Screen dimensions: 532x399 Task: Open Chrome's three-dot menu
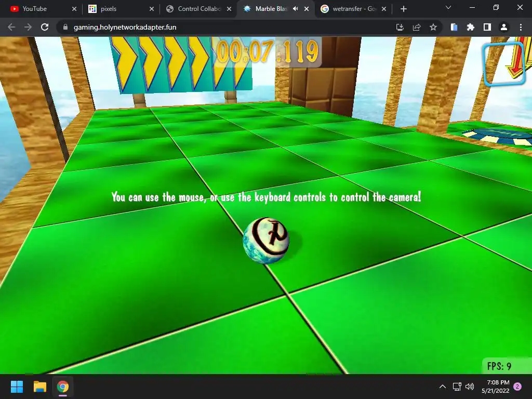(521, 27)
